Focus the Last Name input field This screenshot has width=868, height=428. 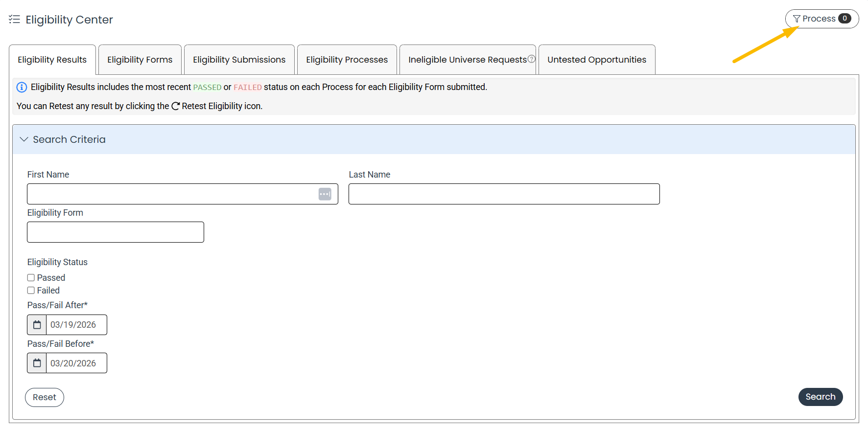tap(504, 194)
